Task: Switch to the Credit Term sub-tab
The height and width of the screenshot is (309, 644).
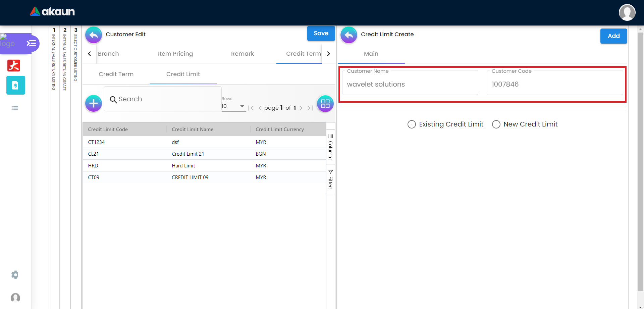Action: (x=116, y=74)
